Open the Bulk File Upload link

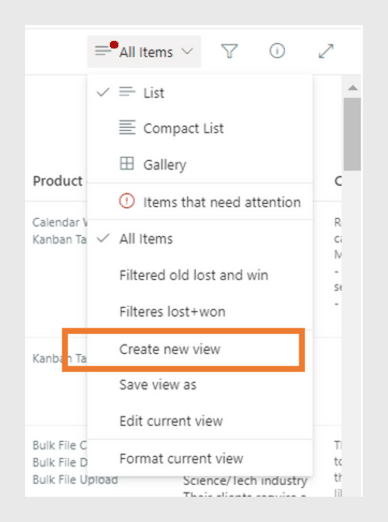75,479
